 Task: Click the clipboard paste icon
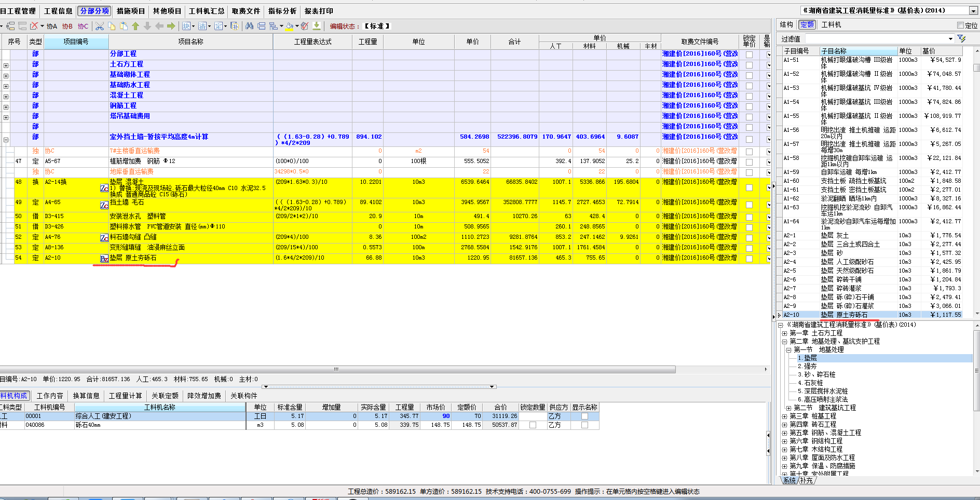tap(124, 26)
